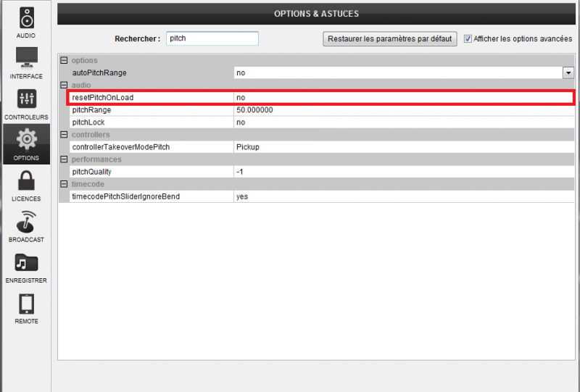Collapse the audio section

[x=64, y=85]
